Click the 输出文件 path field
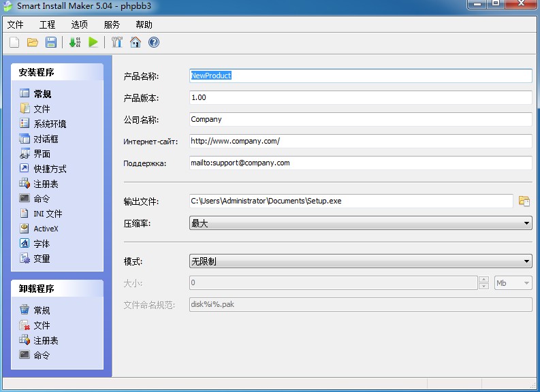Viewport: 540px width, 392px height. 351,201
